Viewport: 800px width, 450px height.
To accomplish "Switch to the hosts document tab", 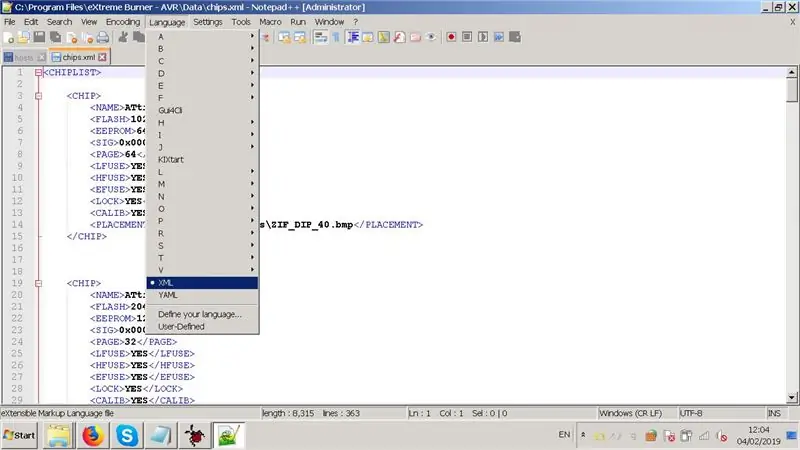I will pyautogui.click(x=24, y=57).
